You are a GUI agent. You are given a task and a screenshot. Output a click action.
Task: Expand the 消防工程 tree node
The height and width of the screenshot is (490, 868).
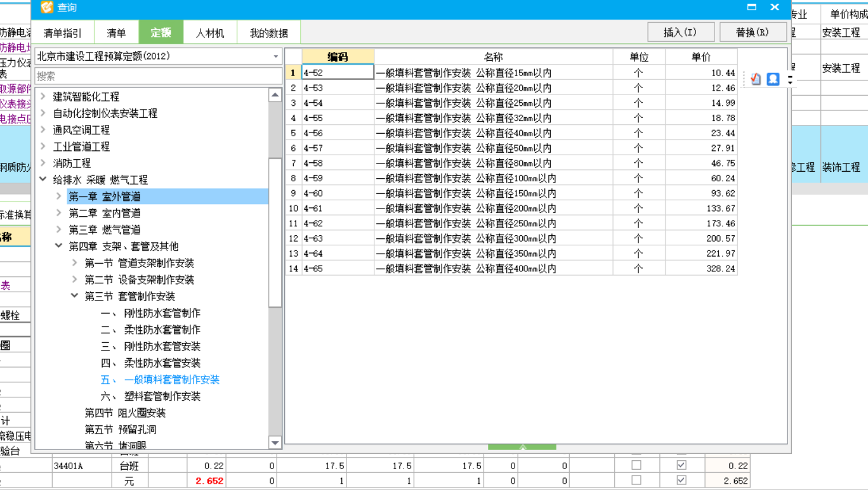pos(43,163)
